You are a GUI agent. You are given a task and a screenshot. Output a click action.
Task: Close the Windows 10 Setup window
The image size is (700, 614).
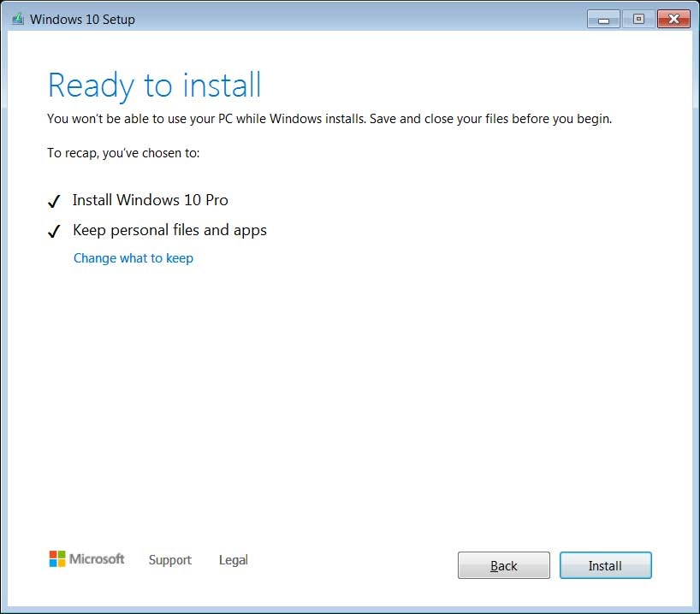(673, 18)
